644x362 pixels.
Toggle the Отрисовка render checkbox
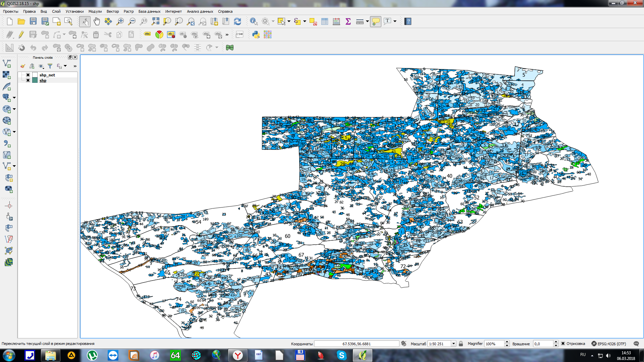(x=563, y=344)
